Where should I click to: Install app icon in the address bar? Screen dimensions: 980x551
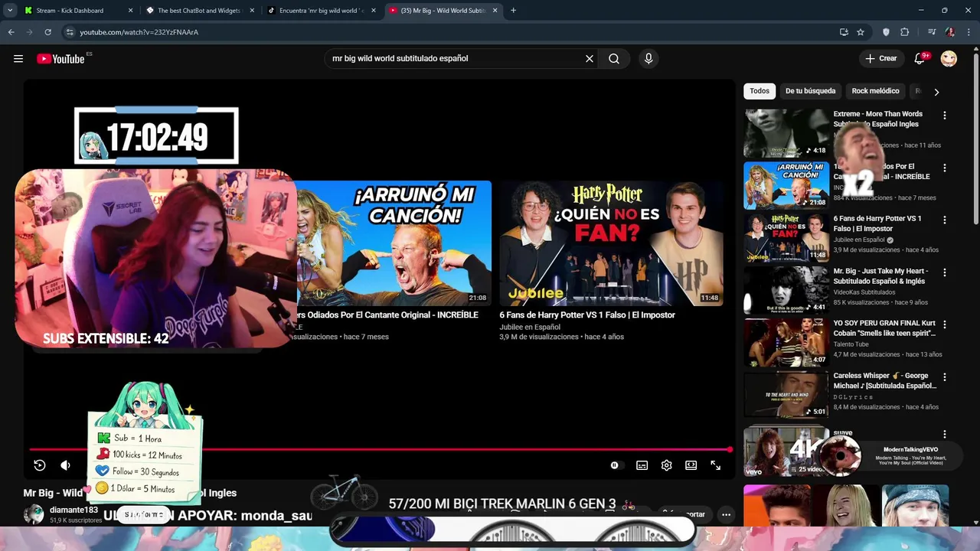click(844, 32)
